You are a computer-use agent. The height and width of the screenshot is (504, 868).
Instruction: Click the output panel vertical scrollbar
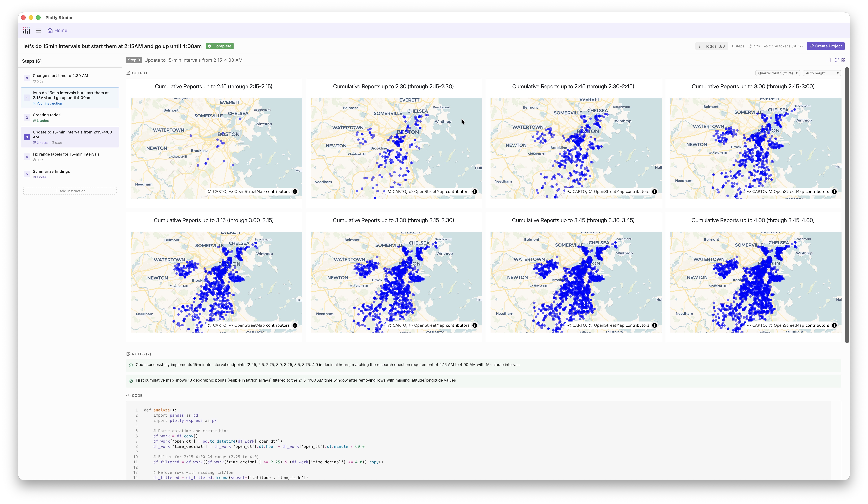click(x=847, y=205)
